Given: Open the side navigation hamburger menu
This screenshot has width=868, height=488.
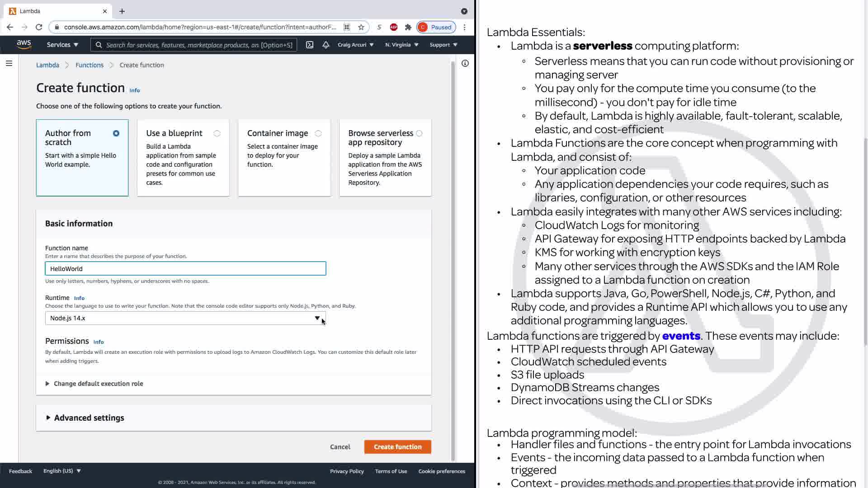Looking at the screenshot, I should click(x=9, y=63).
